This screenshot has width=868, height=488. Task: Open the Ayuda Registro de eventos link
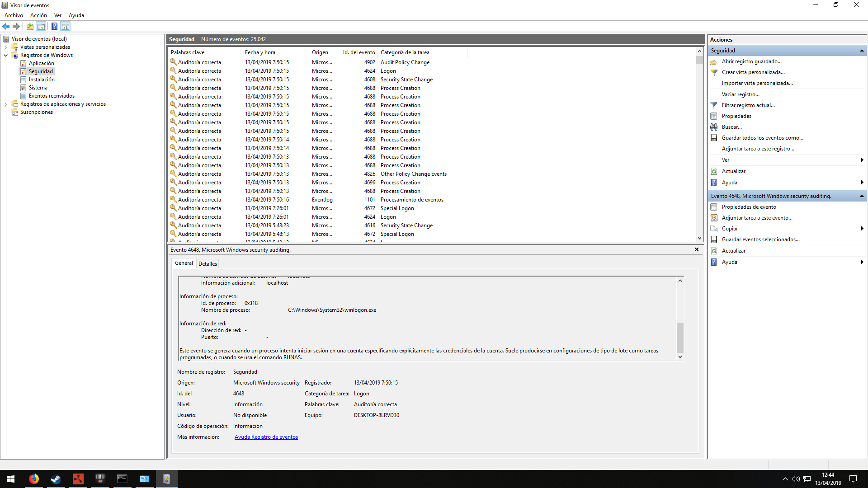coord(266,437)
